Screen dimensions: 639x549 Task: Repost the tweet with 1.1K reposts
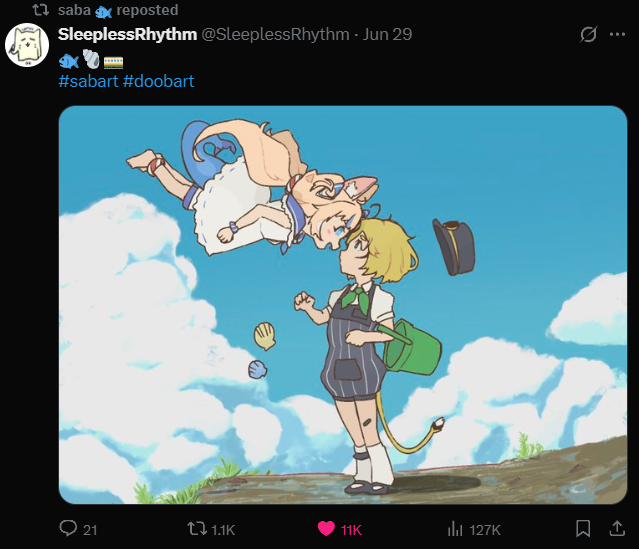196,529
